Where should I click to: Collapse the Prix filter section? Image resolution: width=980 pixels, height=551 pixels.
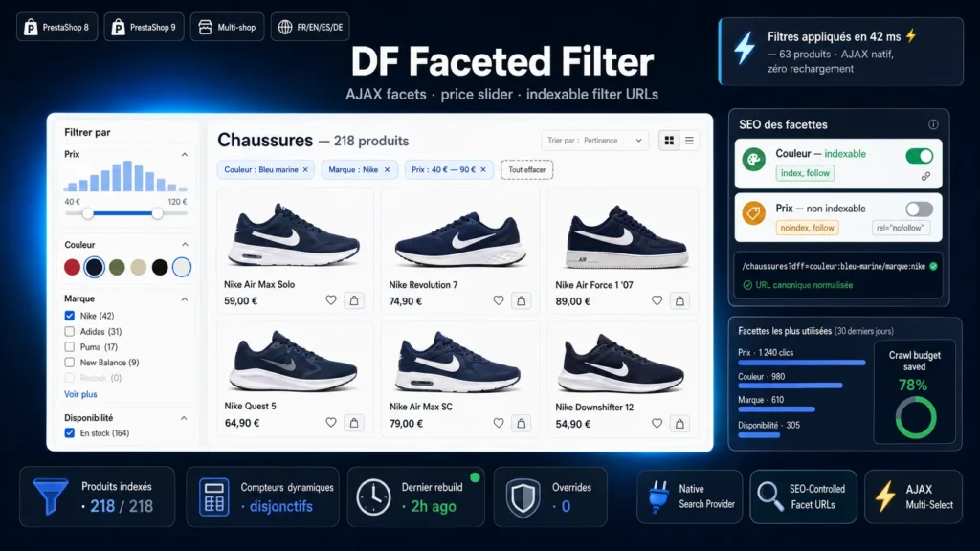point(185,154)
